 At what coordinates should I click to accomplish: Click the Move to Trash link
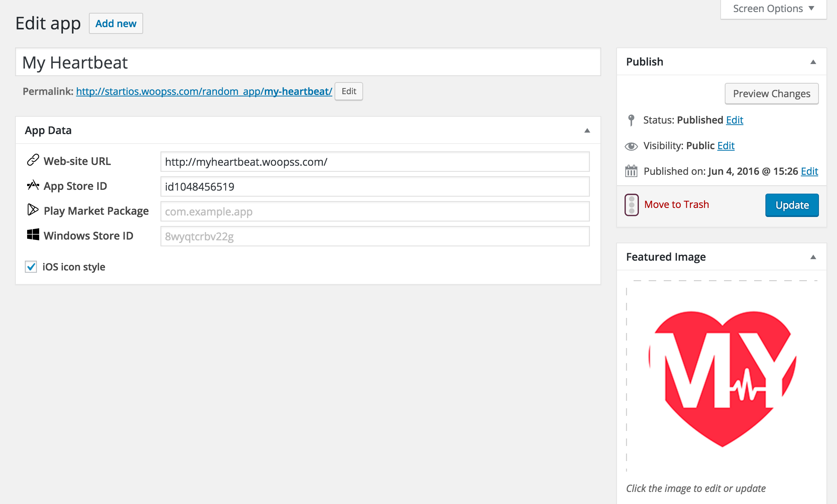(677, 205)
